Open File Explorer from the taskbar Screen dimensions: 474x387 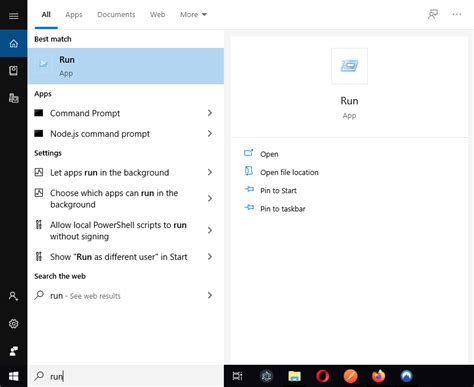pyautogui.click(x=294, y=376)
